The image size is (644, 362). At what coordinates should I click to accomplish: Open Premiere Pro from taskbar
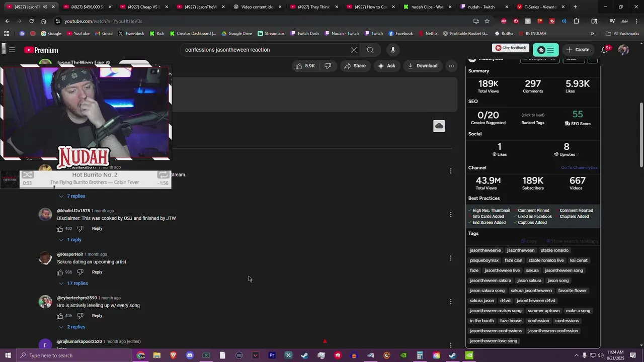(272, 355)
